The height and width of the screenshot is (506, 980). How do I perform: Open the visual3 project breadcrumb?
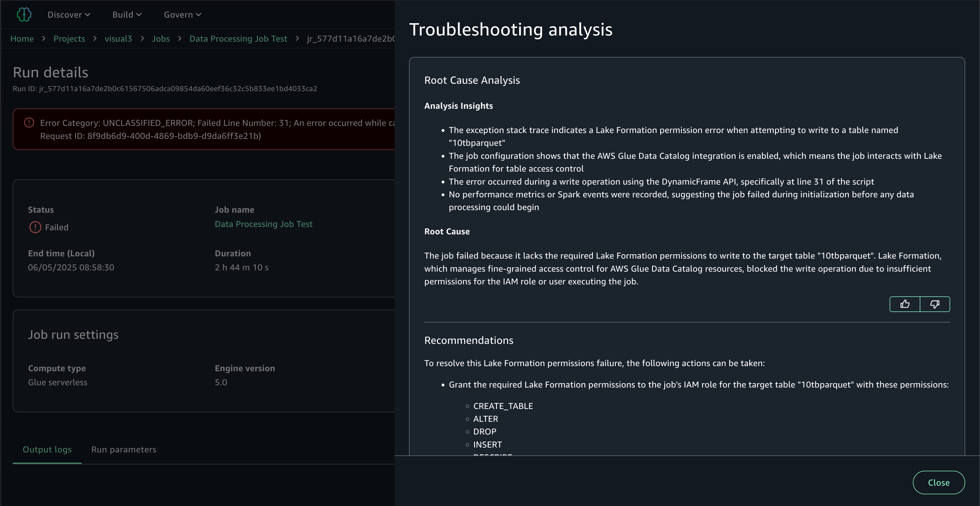click(118, 39)
